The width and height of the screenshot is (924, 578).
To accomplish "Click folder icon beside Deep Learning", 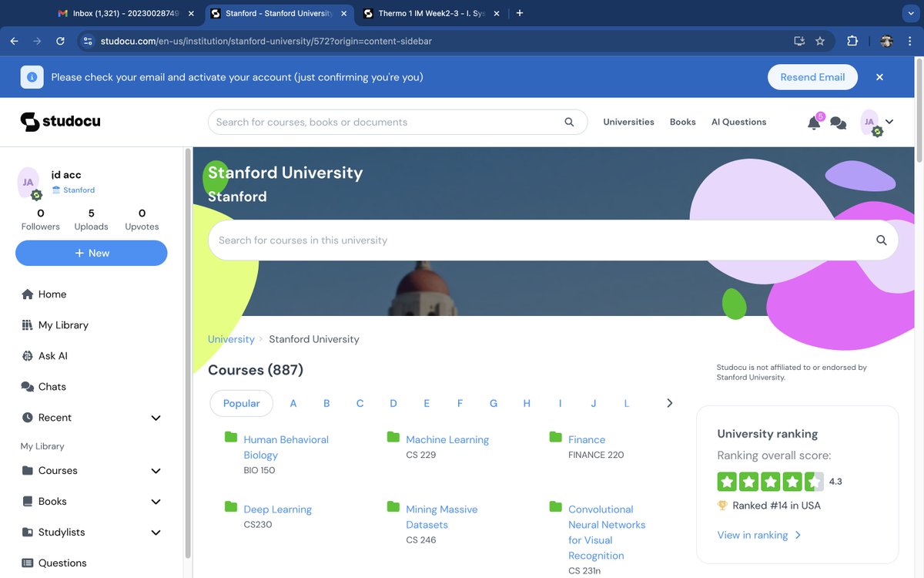I will pos(231,506).
